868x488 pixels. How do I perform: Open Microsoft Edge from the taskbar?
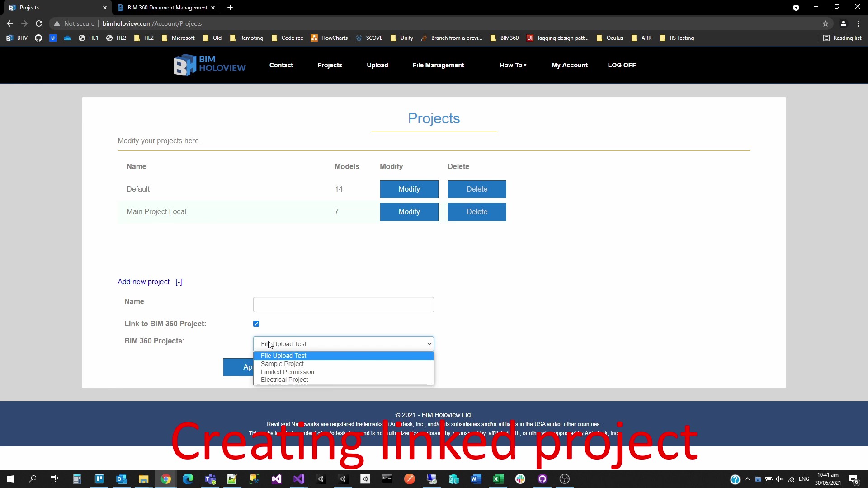click(x=188, y=479)
